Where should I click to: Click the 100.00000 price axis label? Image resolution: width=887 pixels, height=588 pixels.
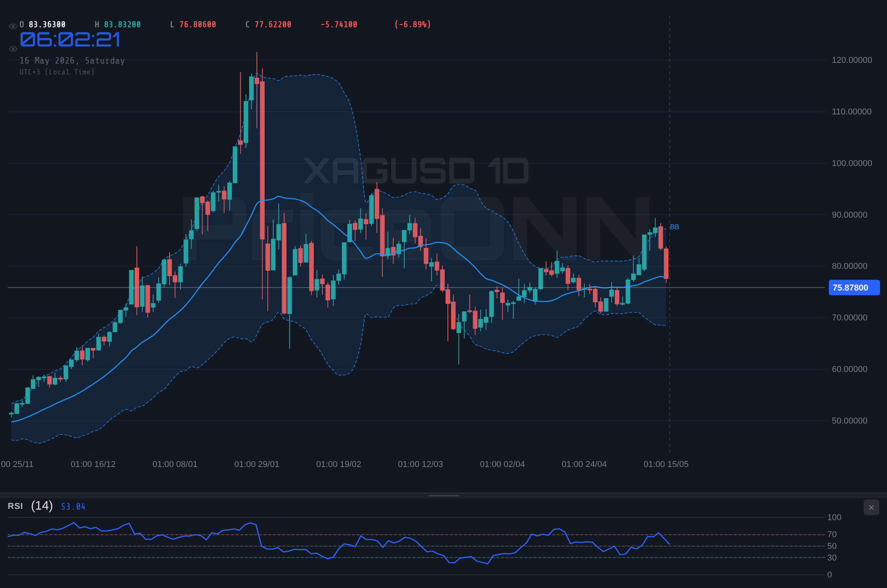coord(852,163)
